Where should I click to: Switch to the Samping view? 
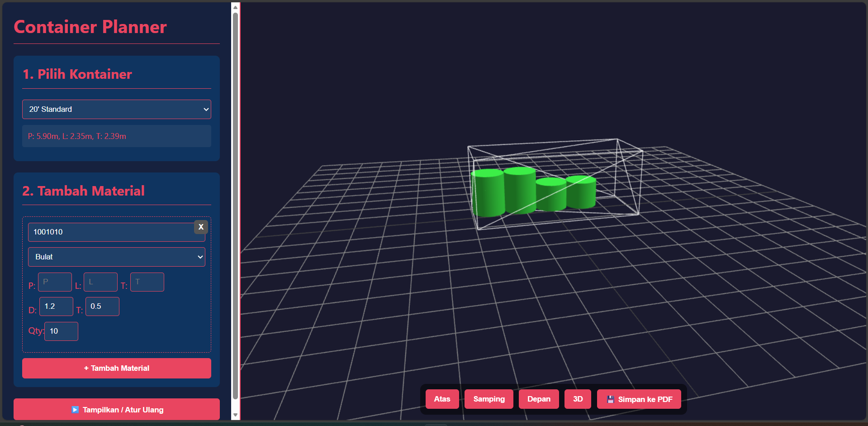(x=489, y=399)
